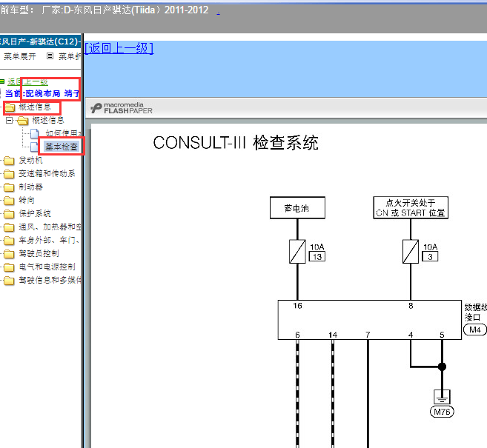
Task: Click the large [返回上一级] link in content pane
Action: coord(119,48)
